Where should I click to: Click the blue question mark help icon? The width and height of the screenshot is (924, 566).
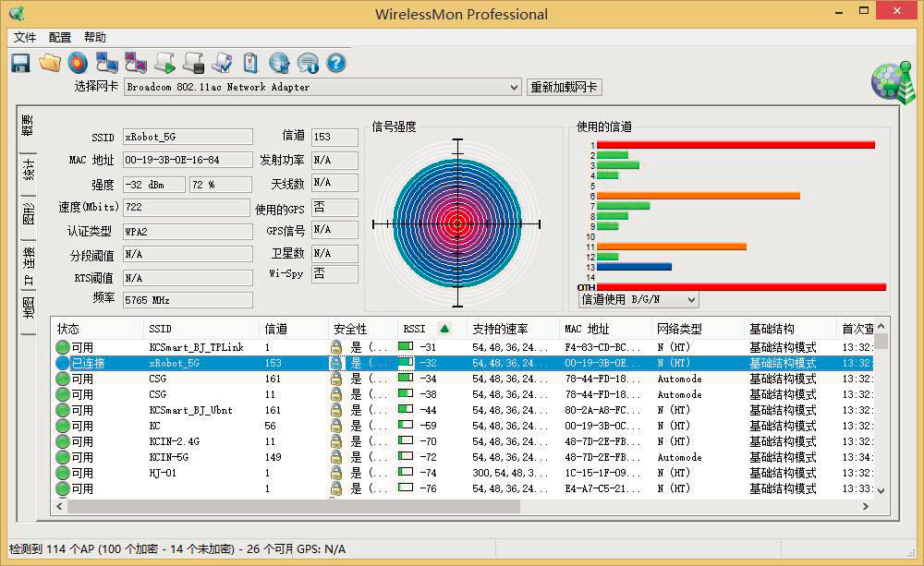click(x=336, y=63)
